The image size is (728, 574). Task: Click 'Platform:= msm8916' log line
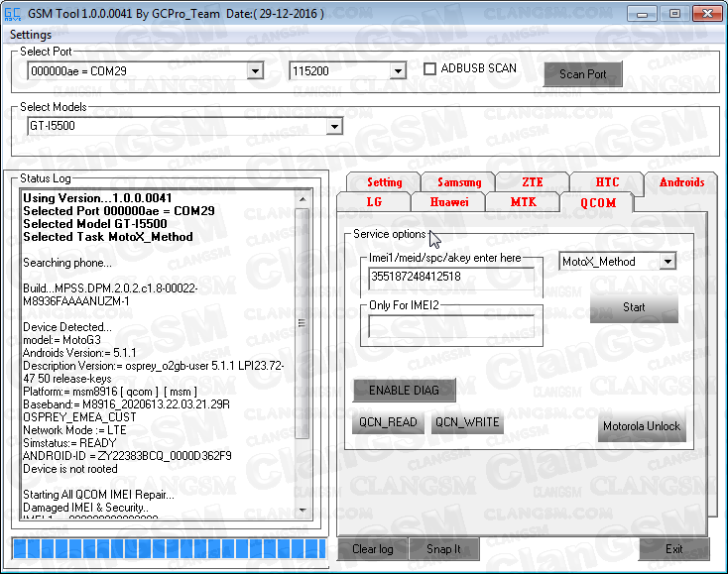[110, 392]
